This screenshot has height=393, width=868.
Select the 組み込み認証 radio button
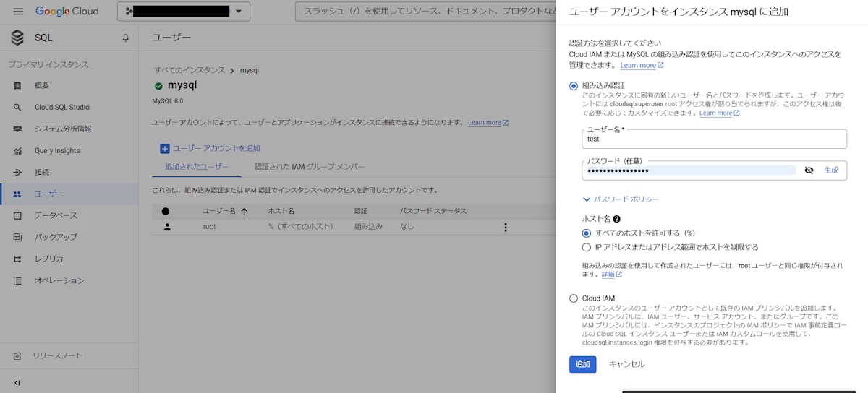coord(574,85)
